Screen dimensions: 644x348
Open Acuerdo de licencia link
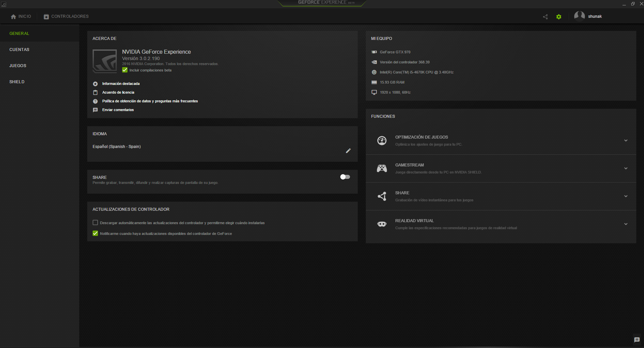tap(118, 92)
